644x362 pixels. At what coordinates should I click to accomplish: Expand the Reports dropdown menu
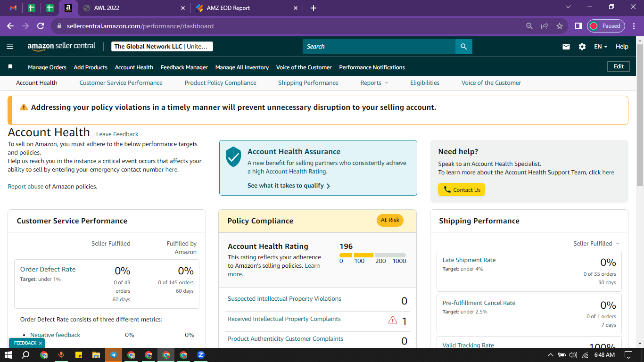point(374,83)
